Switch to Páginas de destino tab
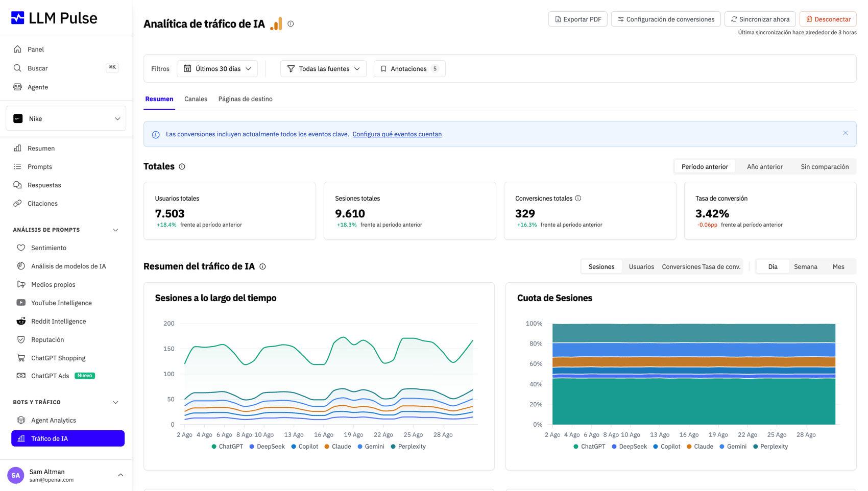 (x=246, y=99)
